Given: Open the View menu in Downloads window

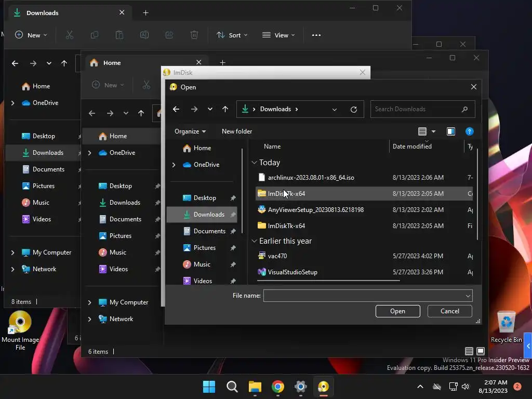Looking at the screenshot, I should [x=278, y=35].
